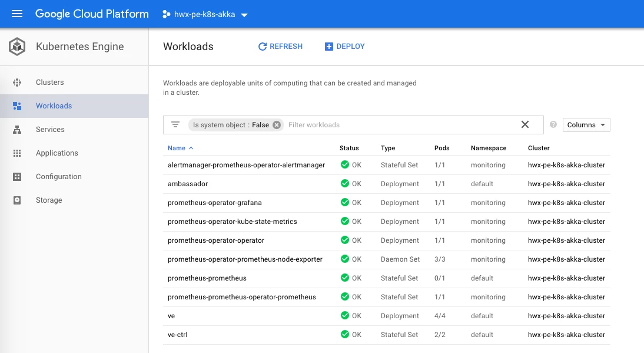The image size is (644, 353).
Task: Click the default namespace in ve row
Action: pos(482,316)
